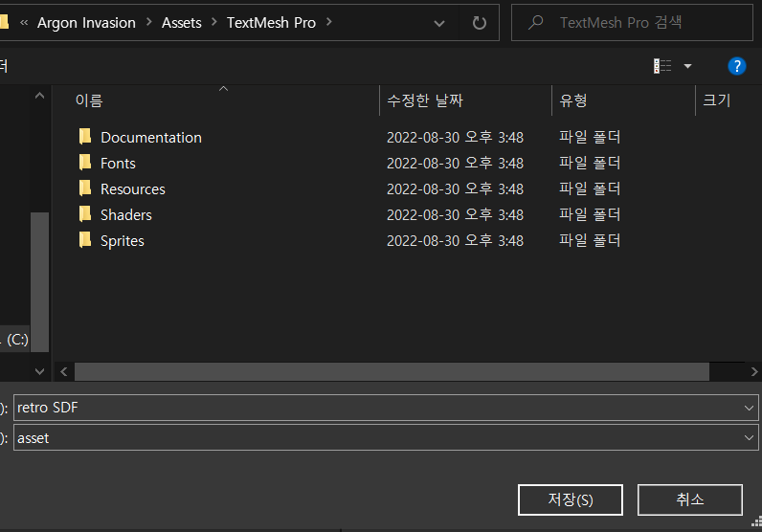Open the help question mark icon
Image resolution: width=762 pixels, height=532 pixels.
pos(737,66)
